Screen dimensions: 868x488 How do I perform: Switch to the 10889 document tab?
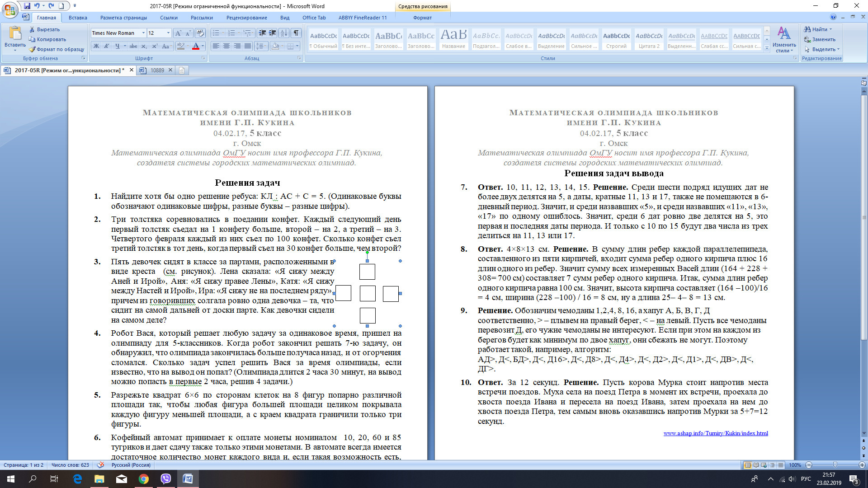point(157,70)
